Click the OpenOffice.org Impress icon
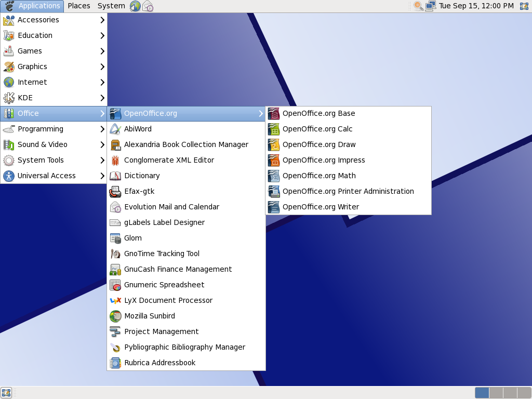 point(273,161)
